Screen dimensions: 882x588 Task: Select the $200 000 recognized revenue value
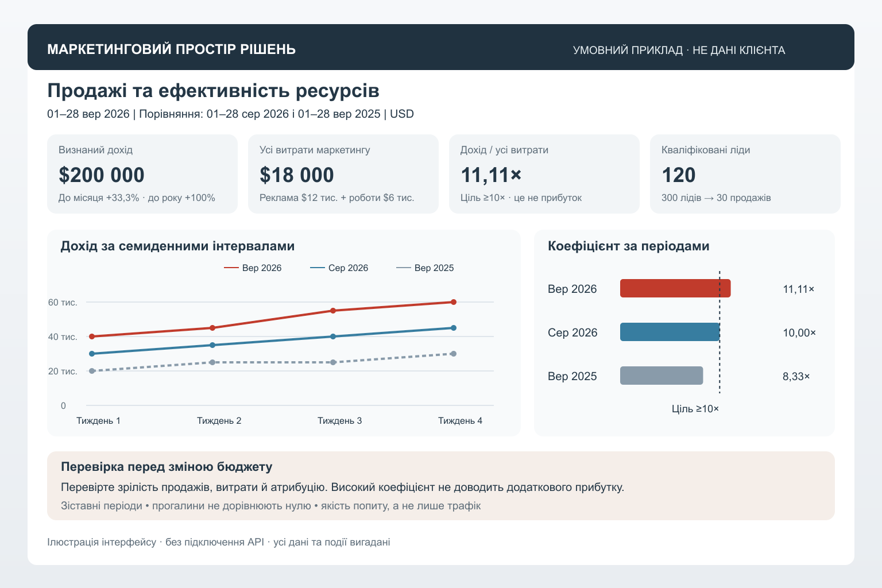click(102, 175)
